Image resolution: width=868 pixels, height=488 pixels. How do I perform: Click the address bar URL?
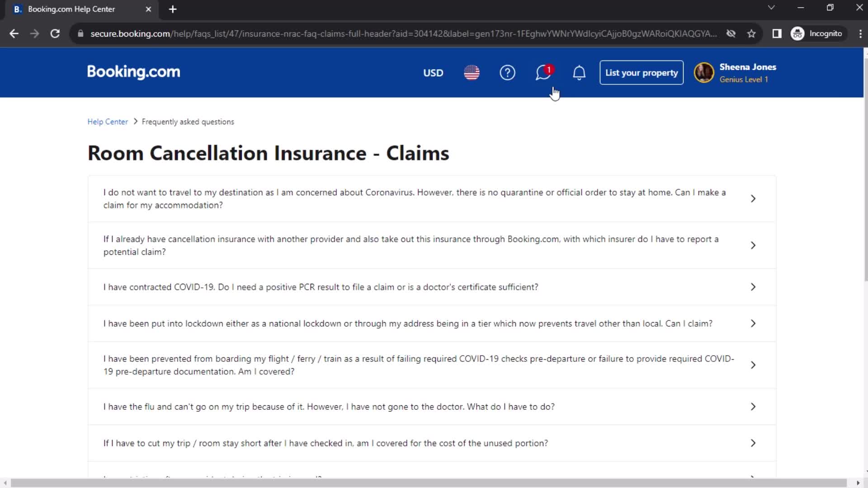pyautogui.click(x=403, y=33)
